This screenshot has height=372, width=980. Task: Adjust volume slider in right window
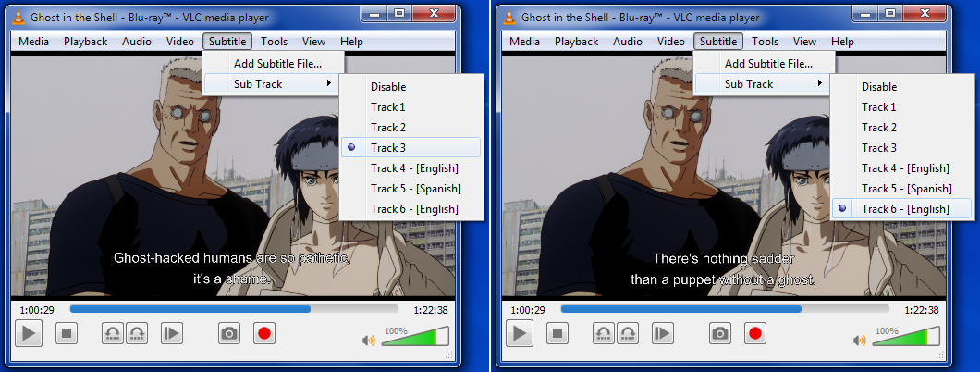(906, 336)
